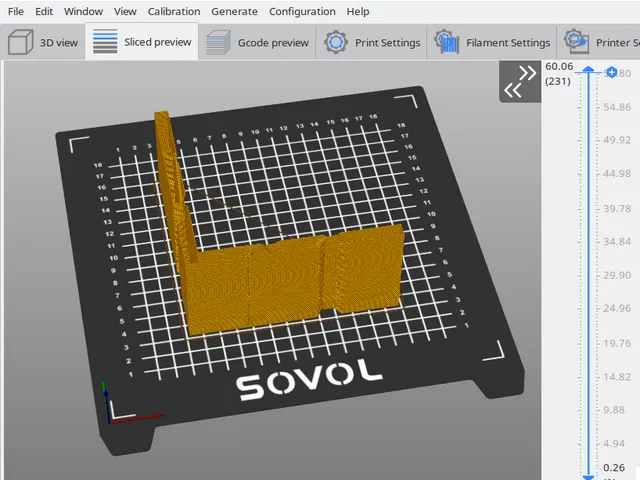Click the Gcode preview stack icon
This screenshot has width=640, height=480.
[218, 42]
